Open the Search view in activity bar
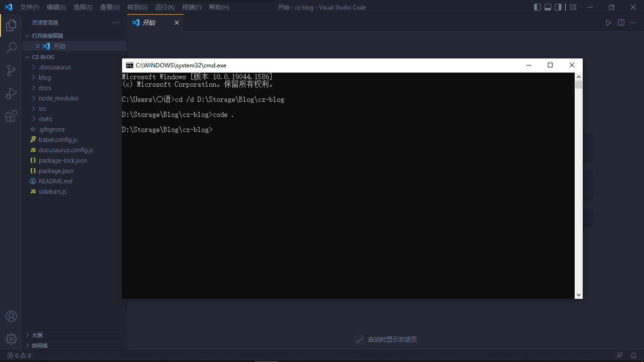This screenshot has height=362, width=644. pos(11,48)
